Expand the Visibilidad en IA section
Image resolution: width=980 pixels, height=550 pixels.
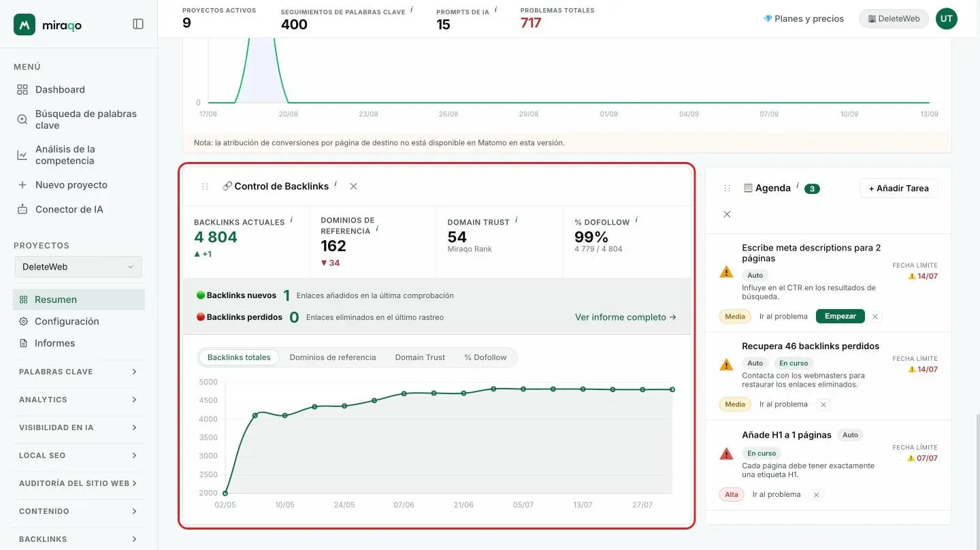pyautogui.click(x=78, y=427)
